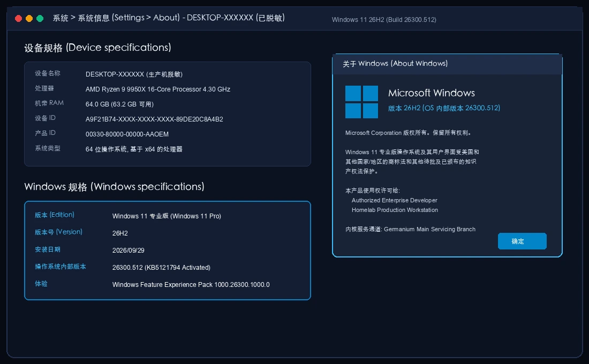The image size is (589, 364).
Task: Click the Authorized Enterprise Developer licensee line
Action: click(x=395, y=201)
